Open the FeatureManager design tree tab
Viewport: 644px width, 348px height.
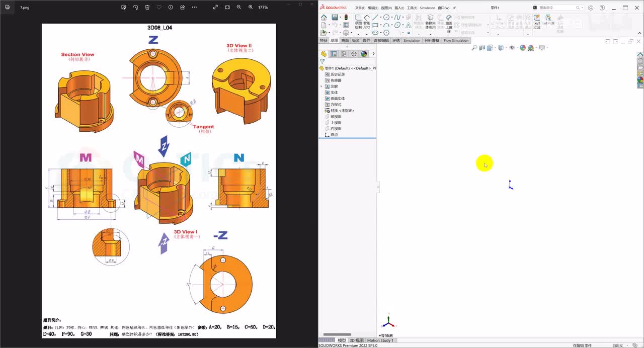pos(324,54)
